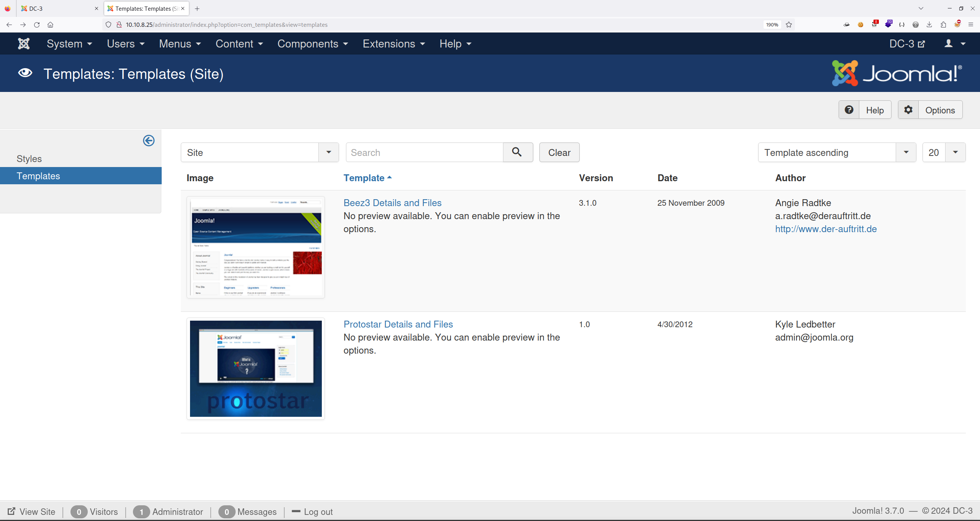
Task: Click the 190% zoom level indicator
Action: pos(772,25)
